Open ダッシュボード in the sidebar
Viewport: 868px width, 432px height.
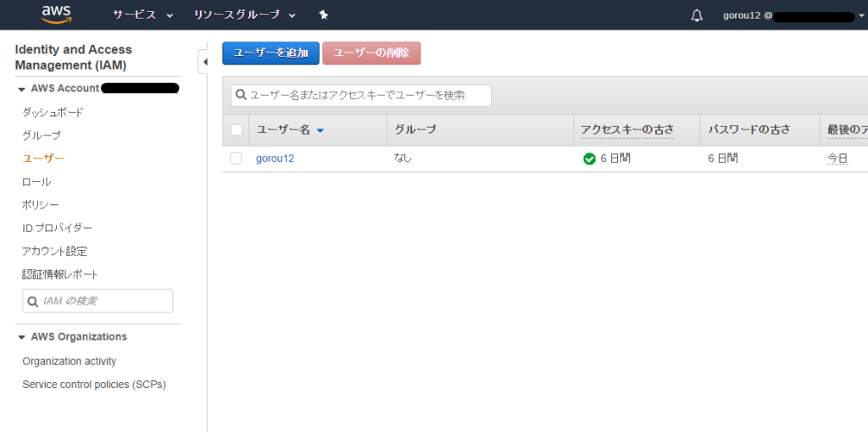click(53, 113)
